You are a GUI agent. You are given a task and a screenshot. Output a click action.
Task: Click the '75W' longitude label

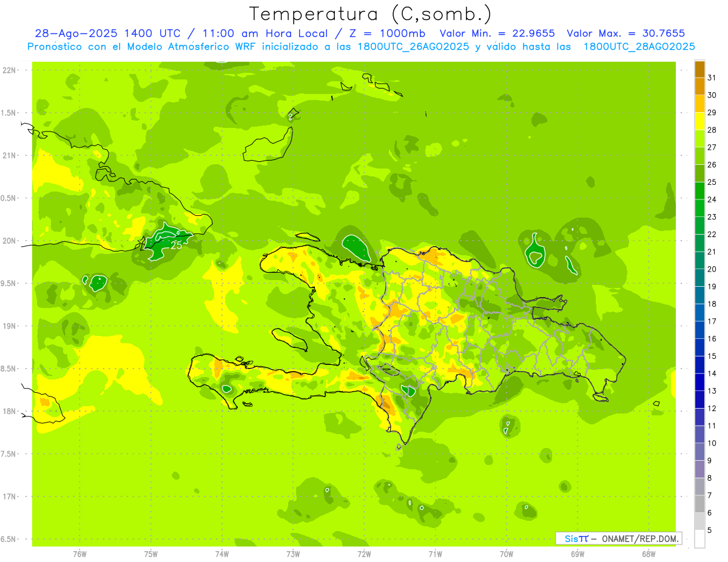(x=151, y=554)
